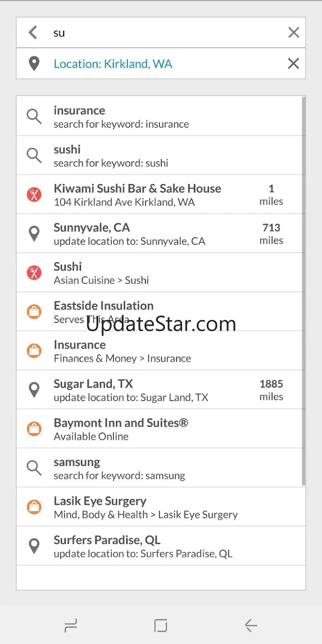The image size is (322, 644).
Task: Tap the location pin beside Kirkland, WA
Action: pyautogui.click(x=34, y=64)
